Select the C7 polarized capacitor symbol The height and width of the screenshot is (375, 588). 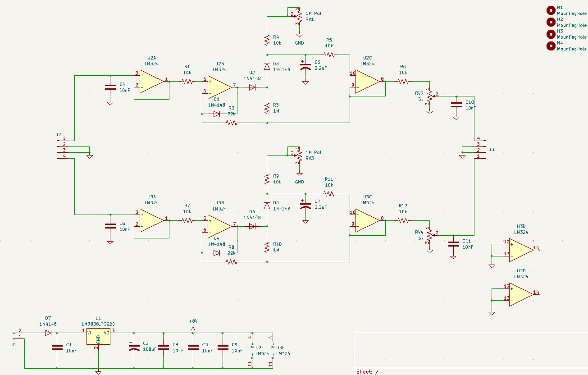[x=305, y=206]
